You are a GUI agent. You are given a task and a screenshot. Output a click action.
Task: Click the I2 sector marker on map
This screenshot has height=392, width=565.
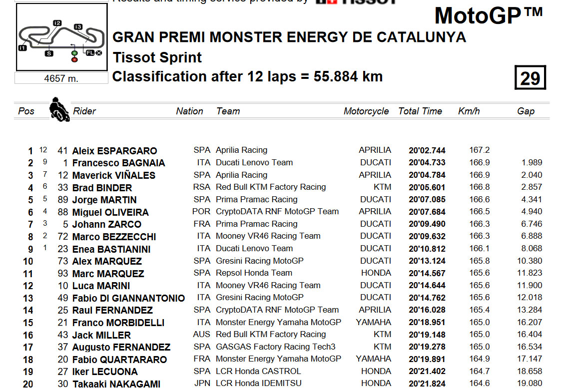pyautogui.click(x=57, y=22)
